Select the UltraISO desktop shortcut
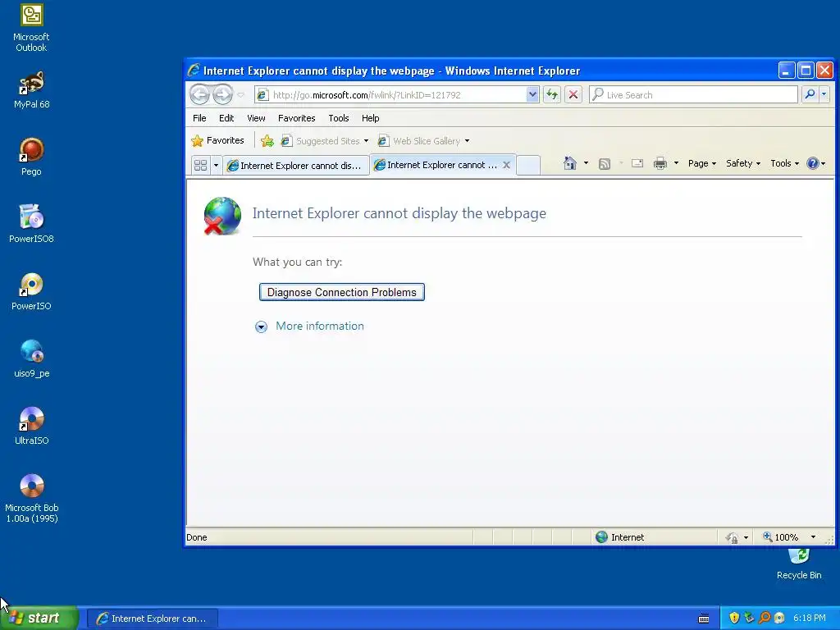Image resolution: width=840 pixels, height=630 pixels. [31, 426]
